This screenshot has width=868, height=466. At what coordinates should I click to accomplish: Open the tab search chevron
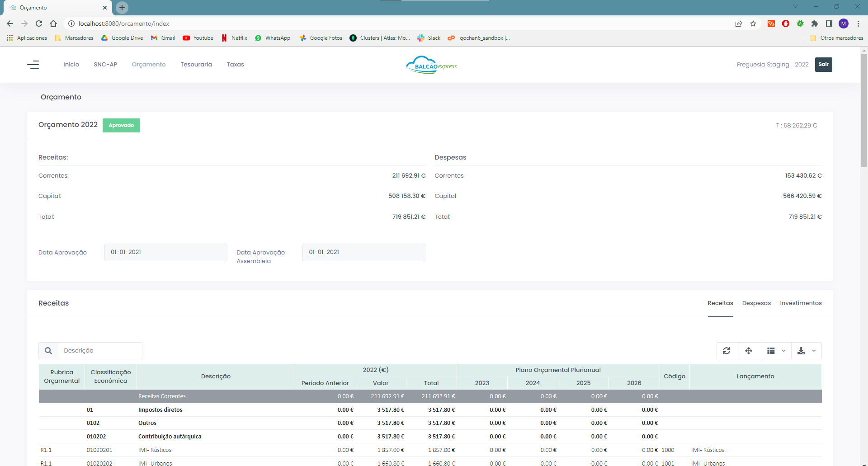[795, 6]
